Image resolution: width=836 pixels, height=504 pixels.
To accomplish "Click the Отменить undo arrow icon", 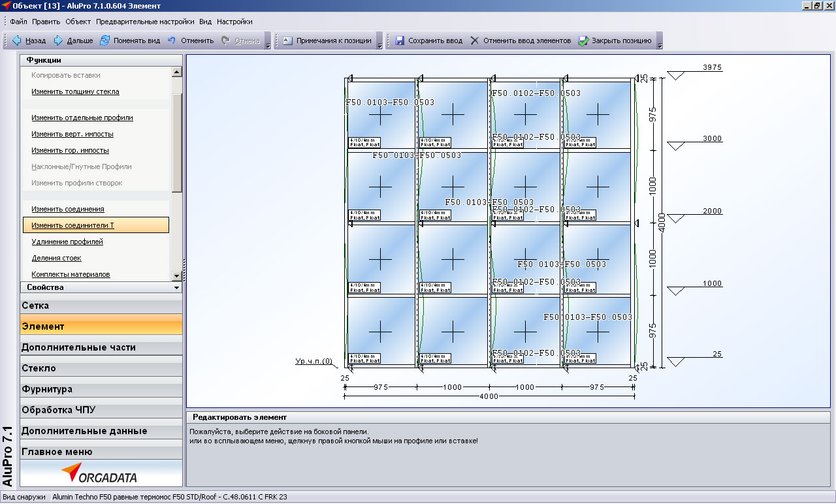I will click(172, 40).
